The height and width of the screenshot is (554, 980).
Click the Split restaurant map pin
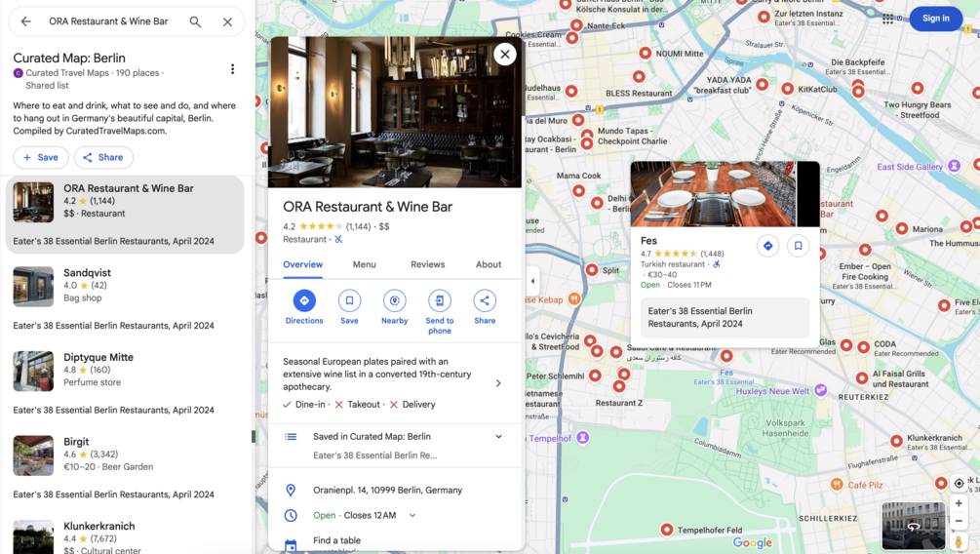click(592, 270)
